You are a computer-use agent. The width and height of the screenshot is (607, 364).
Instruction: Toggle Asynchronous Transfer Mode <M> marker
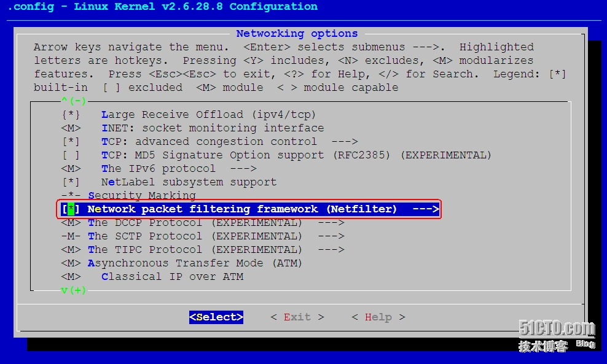point(71,263)
